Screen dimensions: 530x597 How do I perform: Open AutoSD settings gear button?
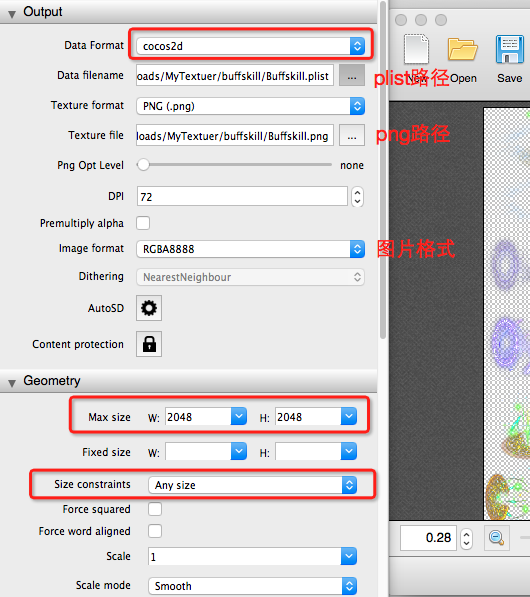point(149,308)
